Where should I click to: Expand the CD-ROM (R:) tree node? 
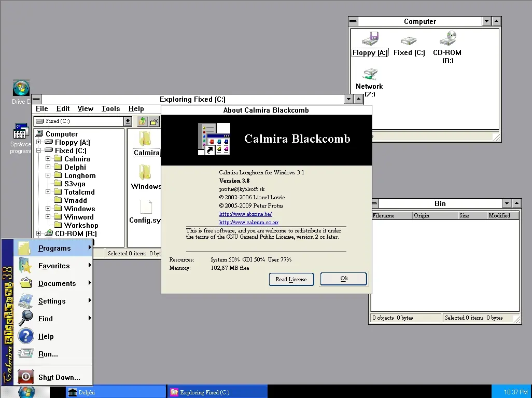pyautogui.click(x=39, y=234)
